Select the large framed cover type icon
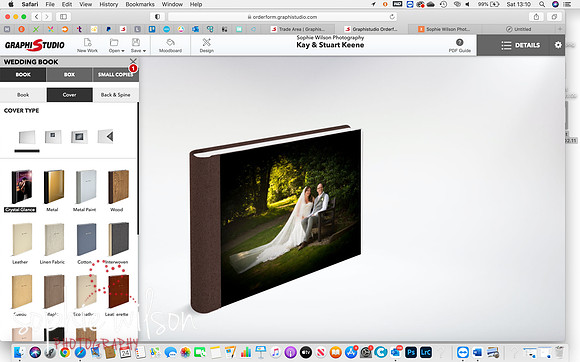 pos(79,137)
